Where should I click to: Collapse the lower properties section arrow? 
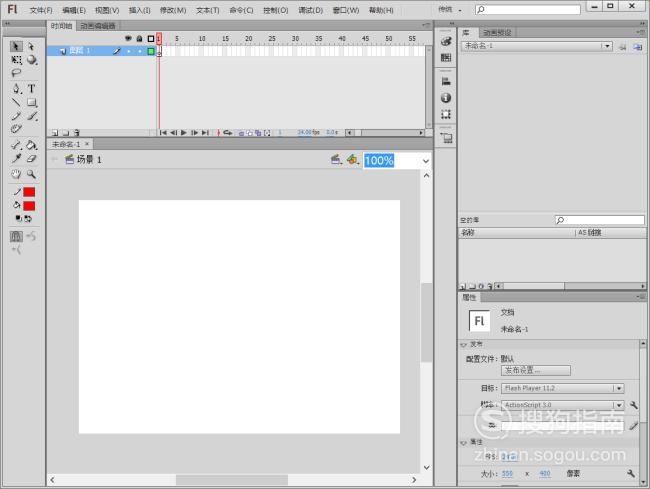pyautogui.click(x=464, y=443)
